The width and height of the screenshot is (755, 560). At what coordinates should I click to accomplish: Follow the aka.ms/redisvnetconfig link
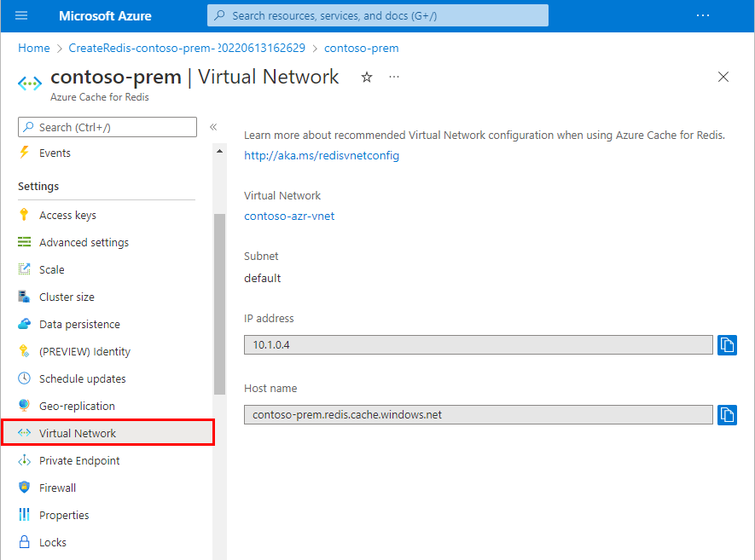[321, 155]
